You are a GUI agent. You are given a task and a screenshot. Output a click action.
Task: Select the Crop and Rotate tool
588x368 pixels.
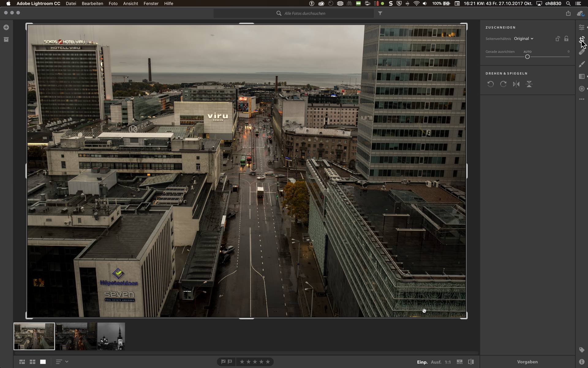[x=582, y=39]
